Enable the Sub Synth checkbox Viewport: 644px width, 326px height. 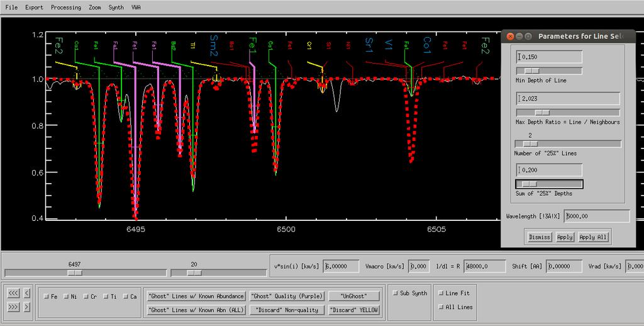pyautogui.click(x=396, y=293)
